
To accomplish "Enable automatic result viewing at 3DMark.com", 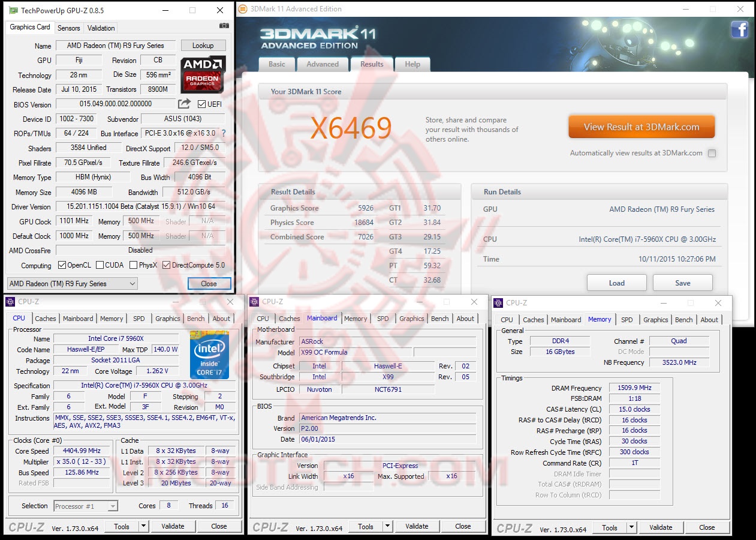I will (x=712, y=153).
